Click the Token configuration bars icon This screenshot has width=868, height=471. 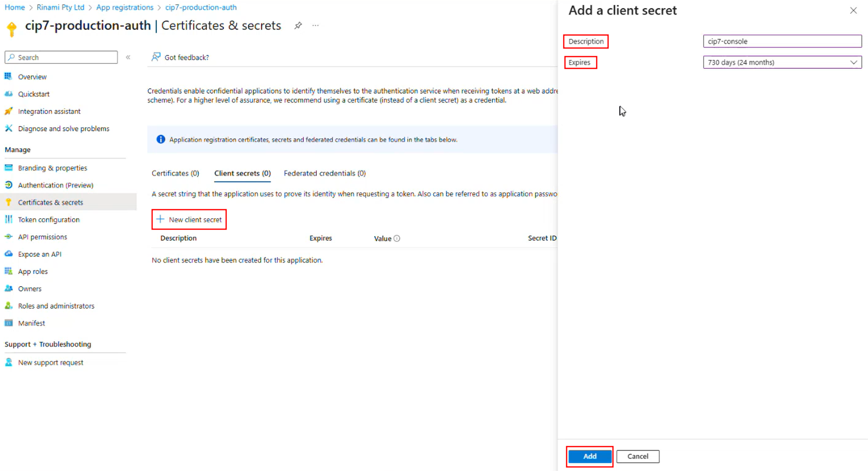(x=8, y=219)
